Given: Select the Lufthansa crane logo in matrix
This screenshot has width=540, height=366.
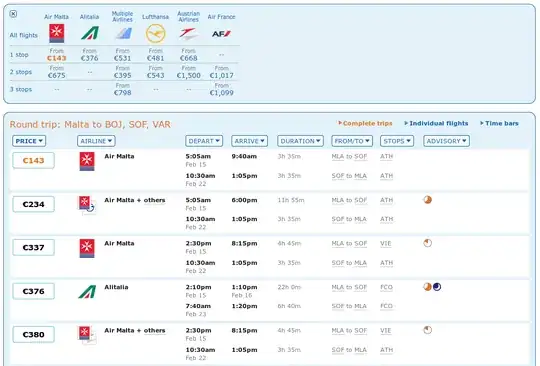Looking at the screenshot, I should tap(155, 33).
